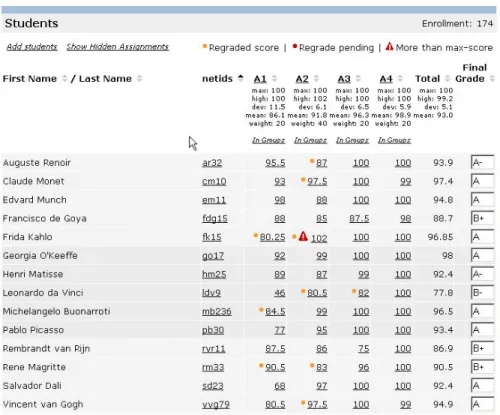The width and height of the screenshot is (500, 415).
Task: Edit Frida Kahlo's final grade field
Action: coord(482,237)
